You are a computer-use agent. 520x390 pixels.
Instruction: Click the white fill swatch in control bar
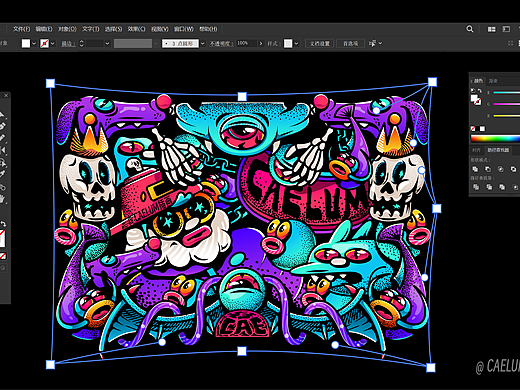tap(26, 43)
